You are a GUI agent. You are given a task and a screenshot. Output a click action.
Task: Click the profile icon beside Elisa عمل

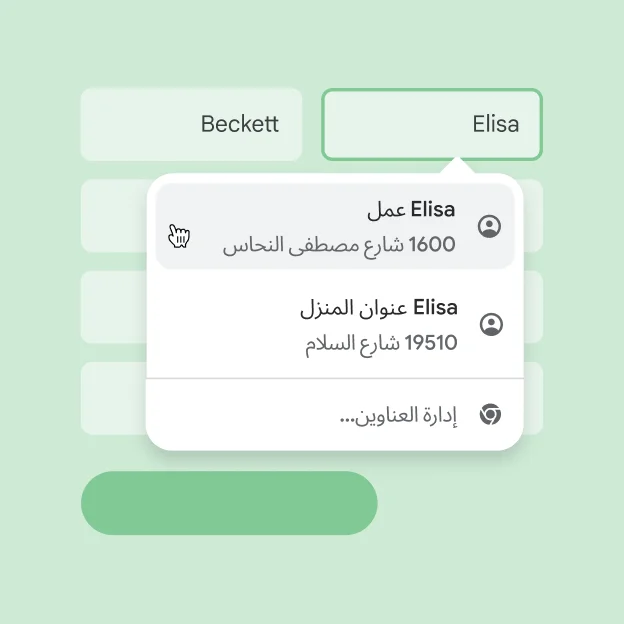[489, 227]
